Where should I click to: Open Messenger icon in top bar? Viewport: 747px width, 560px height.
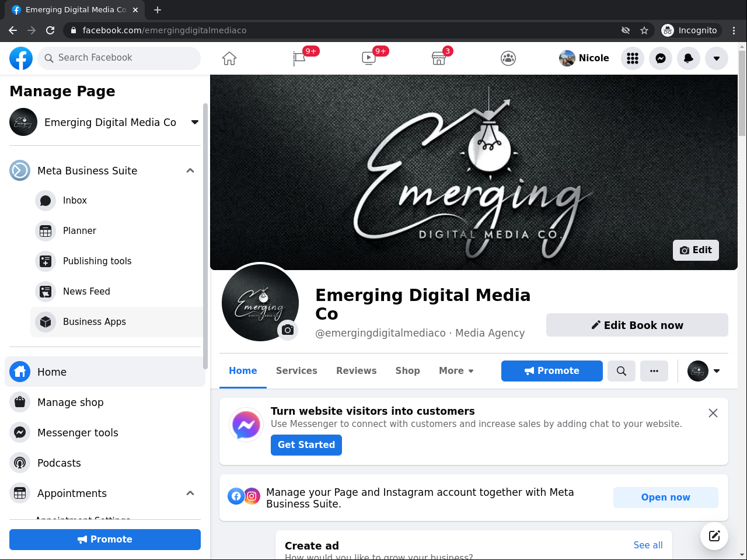click(x=661, y=58)
